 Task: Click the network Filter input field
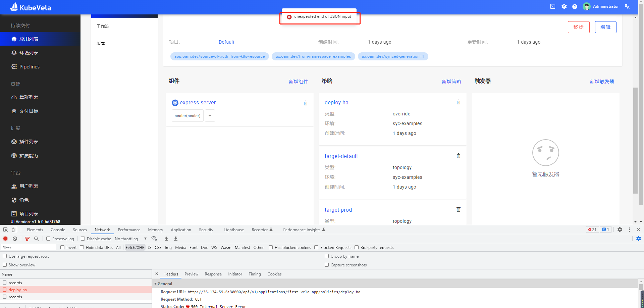[x=28, y=247]
